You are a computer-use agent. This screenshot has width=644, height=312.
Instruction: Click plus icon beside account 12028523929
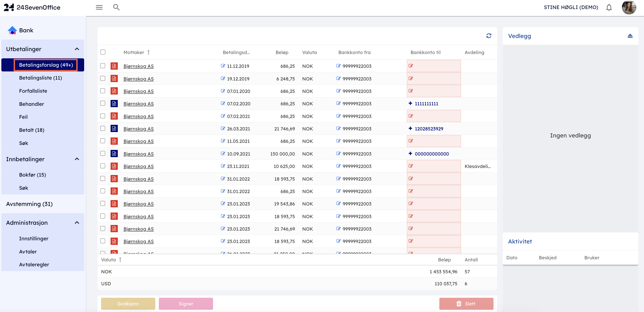tap(410, 128)
